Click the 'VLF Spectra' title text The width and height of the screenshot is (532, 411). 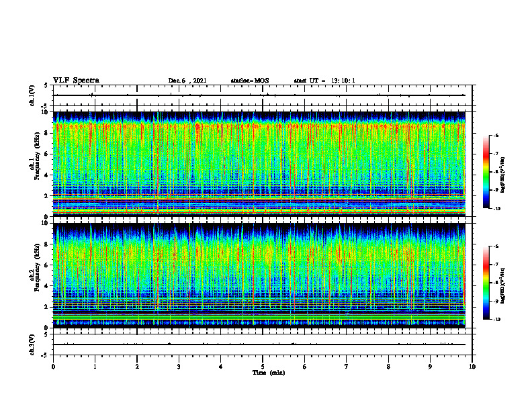(x=76, y=81)
